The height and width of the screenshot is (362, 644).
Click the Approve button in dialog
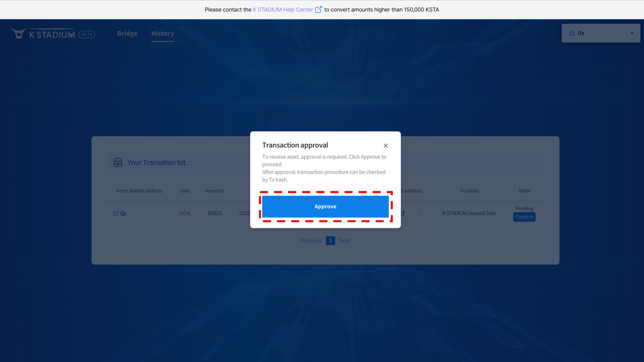[x=325, y=206]
